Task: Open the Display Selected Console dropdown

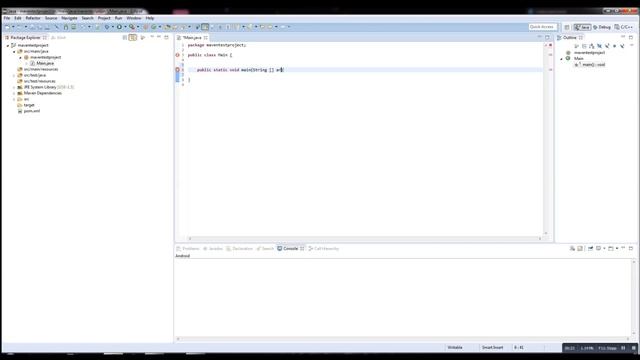Action: tap(604, 248)
